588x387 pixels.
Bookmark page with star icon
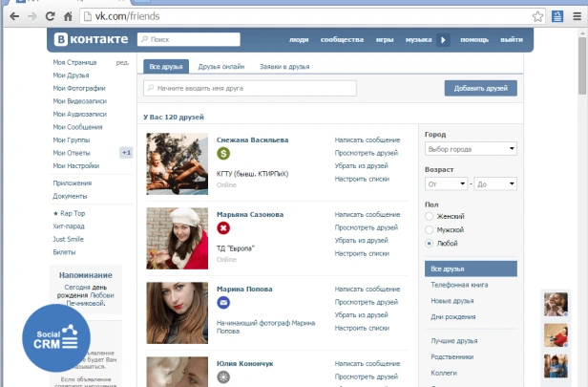tap(538, 16)
